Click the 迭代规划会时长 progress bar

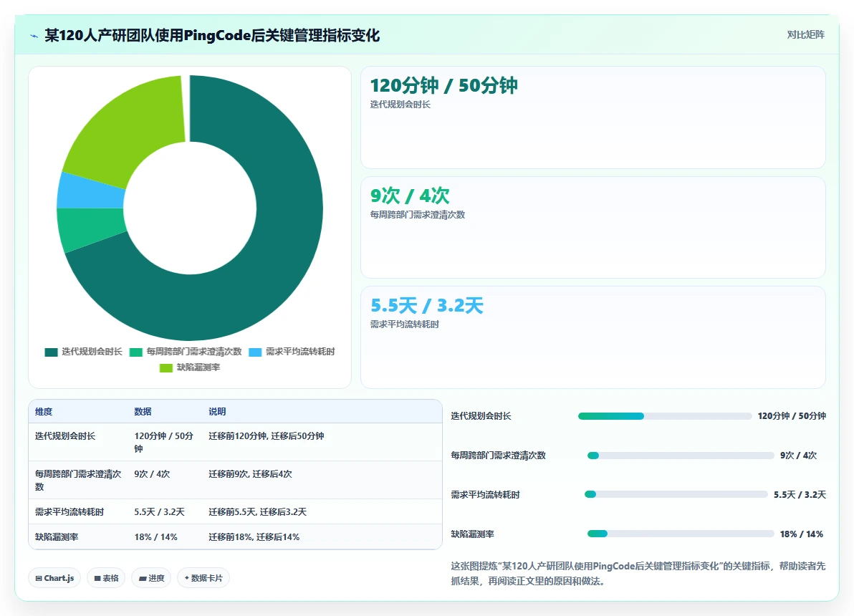pos(665,416)
